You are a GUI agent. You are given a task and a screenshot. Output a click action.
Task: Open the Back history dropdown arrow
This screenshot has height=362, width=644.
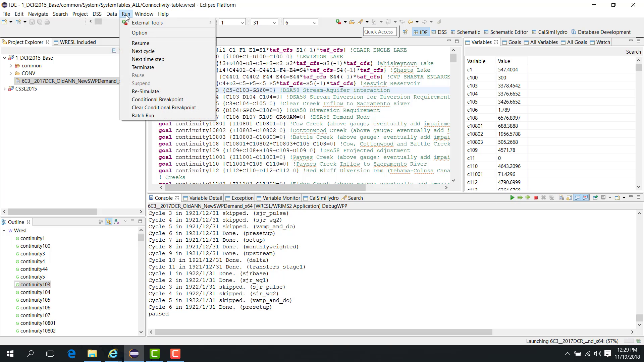[417, 22]
